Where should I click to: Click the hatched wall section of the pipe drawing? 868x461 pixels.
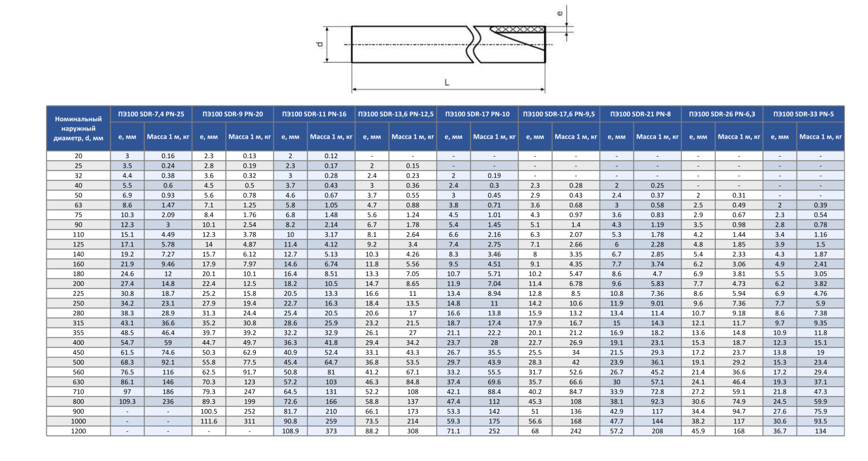point(519,29)
